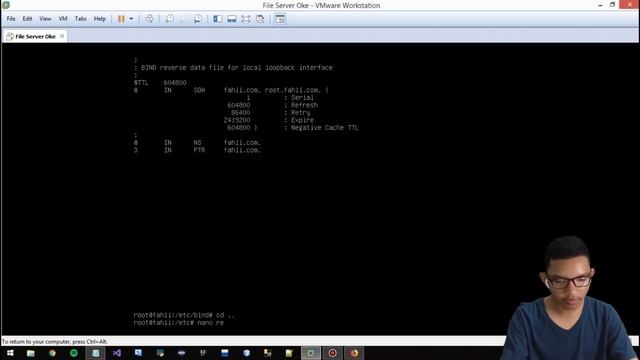Open the Help menu
The width and height of the screenshot is (640, 360).
pos(100,19)
